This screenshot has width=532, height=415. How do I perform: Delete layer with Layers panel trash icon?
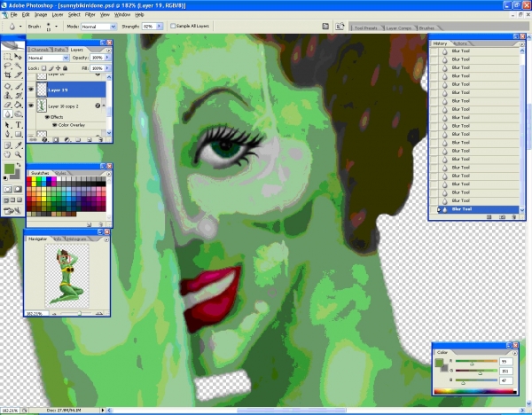tap(99, 139)
